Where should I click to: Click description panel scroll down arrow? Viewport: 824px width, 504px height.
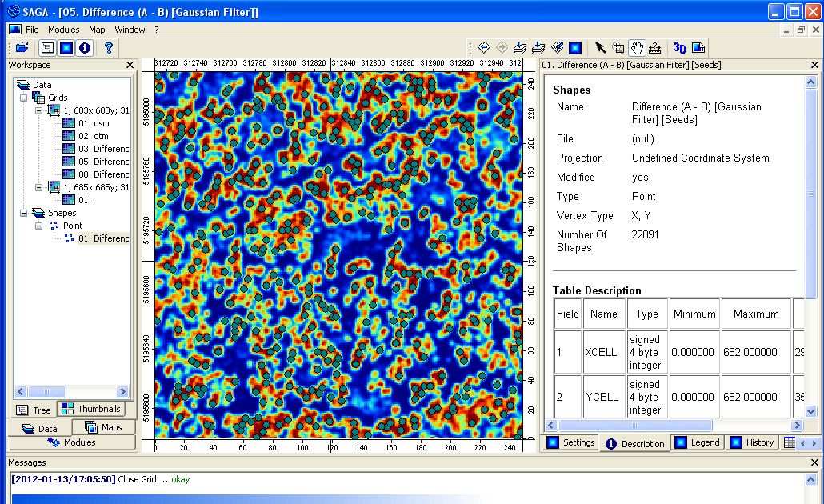[811, 411]
